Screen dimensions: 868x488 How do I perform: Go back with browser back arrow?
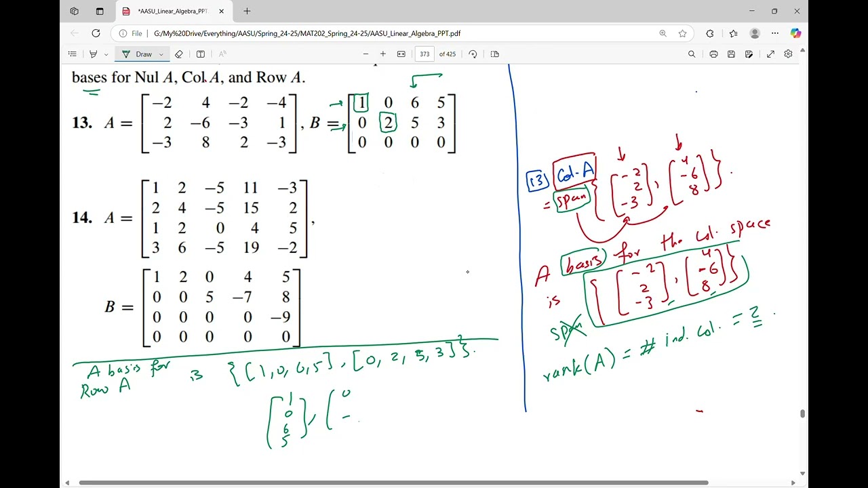click(75, 33)
